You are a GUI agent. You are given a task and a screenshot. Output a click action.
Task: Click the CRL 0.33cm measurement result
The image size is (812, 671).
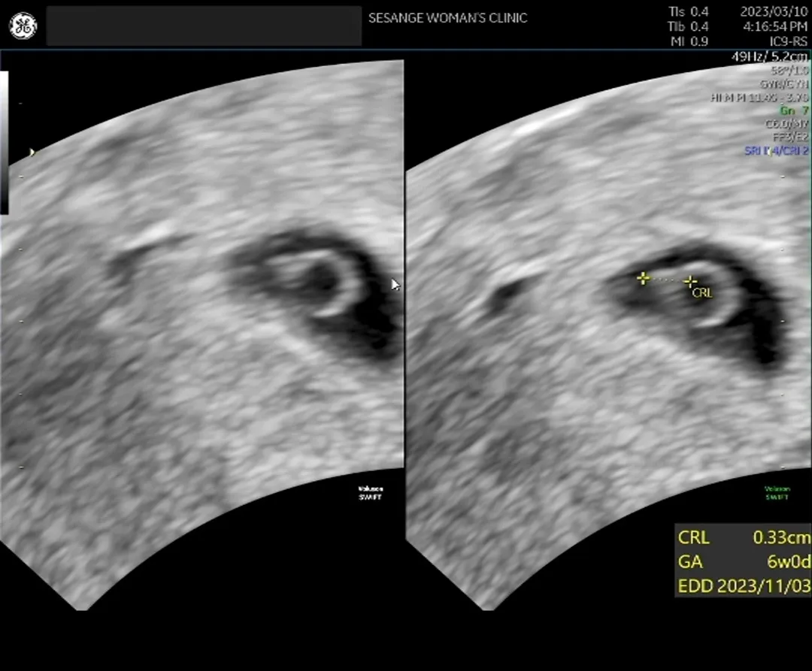744,537
